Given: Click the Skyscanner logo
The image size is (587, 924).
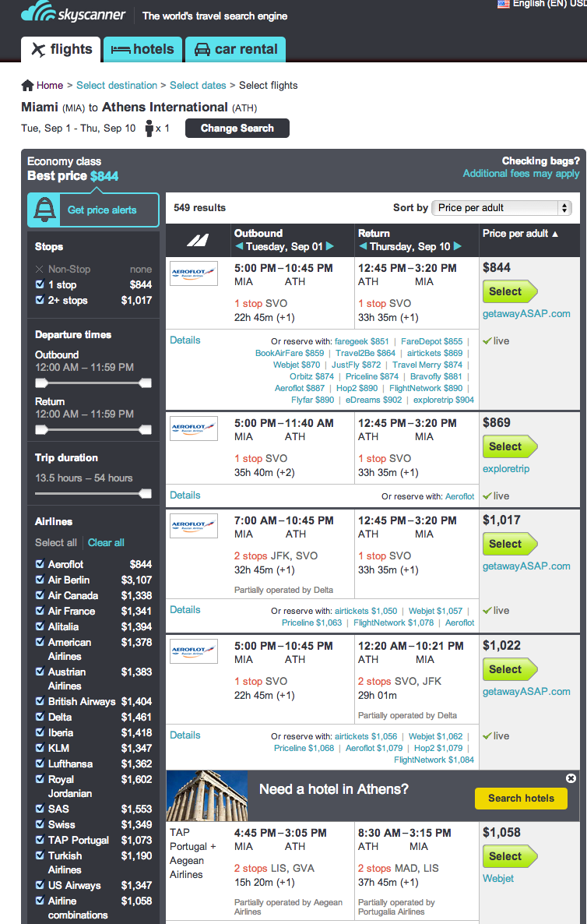Looking at the screenshot, I should 73,12.
